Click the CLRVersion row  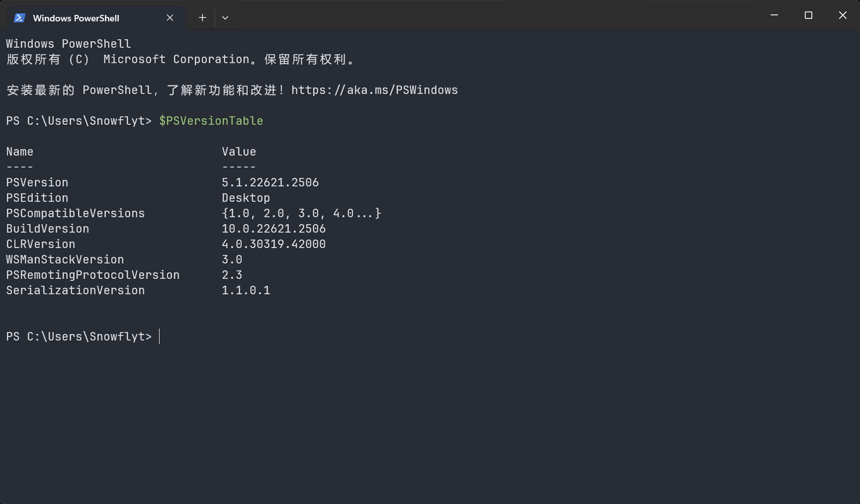(x=41, y=244)
